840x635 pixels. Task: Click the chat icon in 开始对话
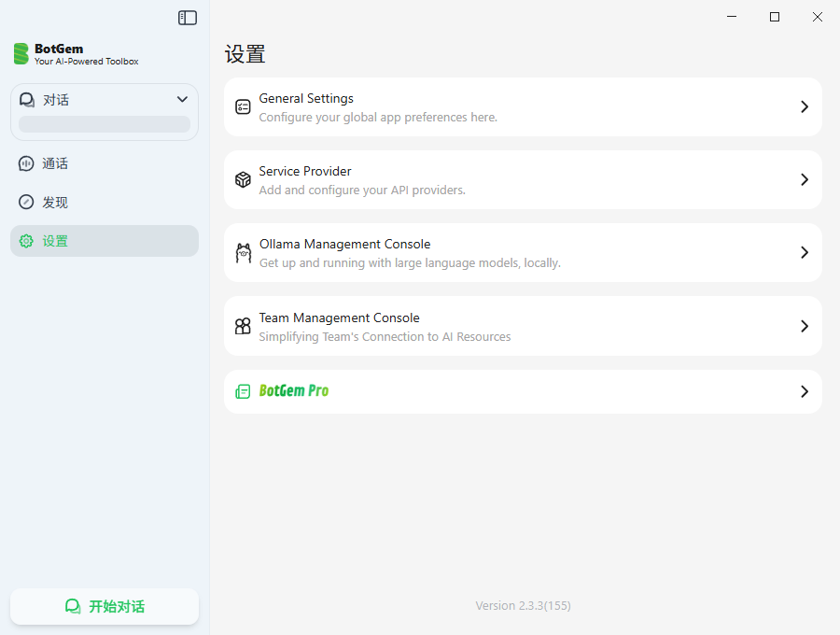tap(73, 606)
